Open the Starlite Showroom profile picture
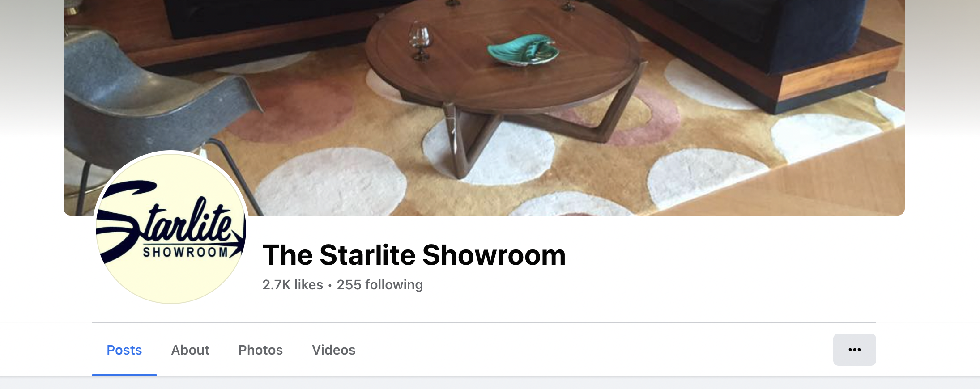Viewport: 980px width, 389px height. coord(171,228)
